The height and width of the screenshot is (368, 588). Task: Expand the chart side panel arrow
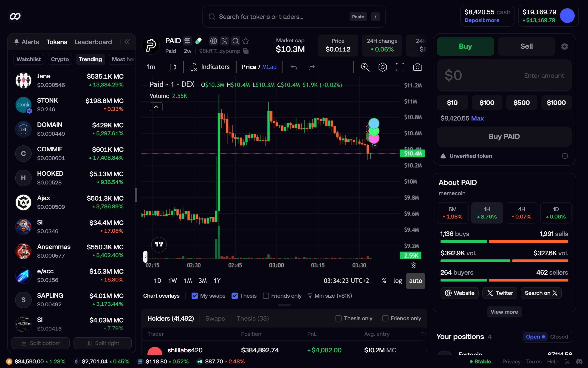click(145, 256)
